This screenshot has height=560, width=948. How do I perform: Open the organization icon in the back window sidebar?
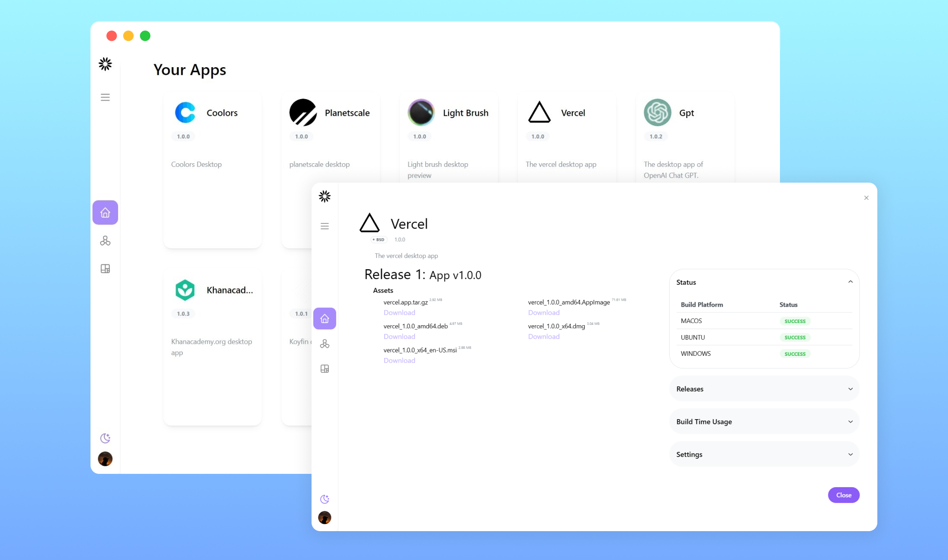coord(105,241)
